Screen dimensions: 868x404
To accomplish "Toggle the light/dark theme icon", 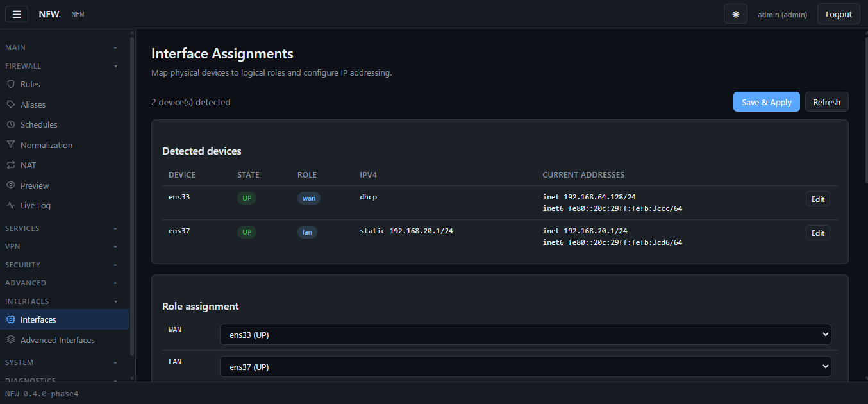I will [735, 14].
